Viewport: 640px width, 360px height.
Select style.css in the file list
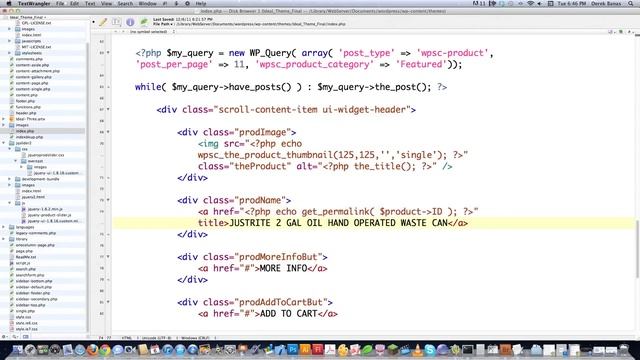[23, 317]
